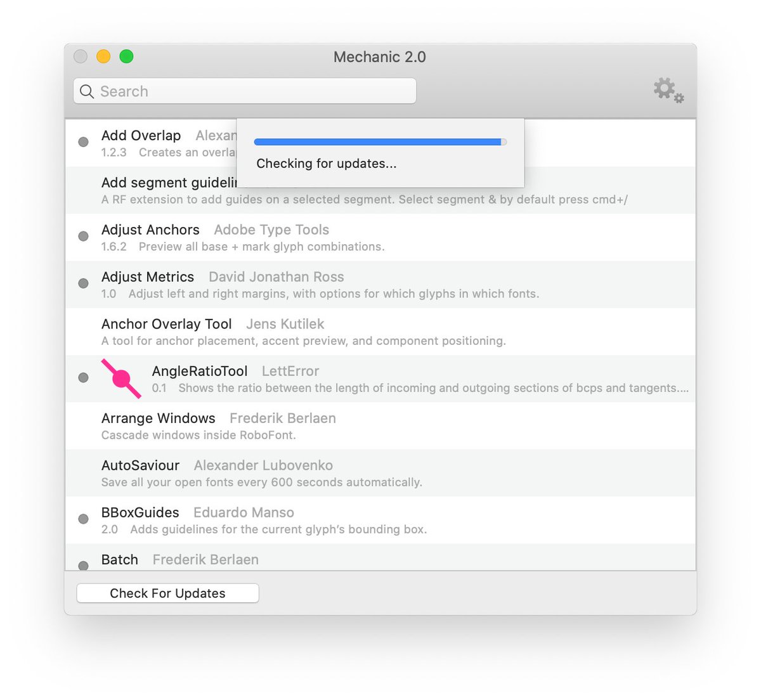Image resolution: width=761 pixels, height=700 pixels.
Task: Click the yellow minimize window button
Action: tap(103, 56)
